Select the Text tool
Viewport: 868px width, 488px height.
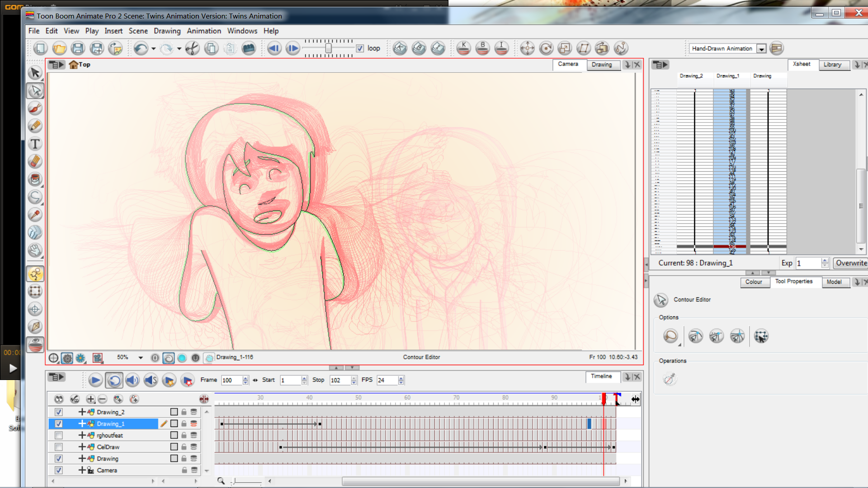click(x=35, y=144)
